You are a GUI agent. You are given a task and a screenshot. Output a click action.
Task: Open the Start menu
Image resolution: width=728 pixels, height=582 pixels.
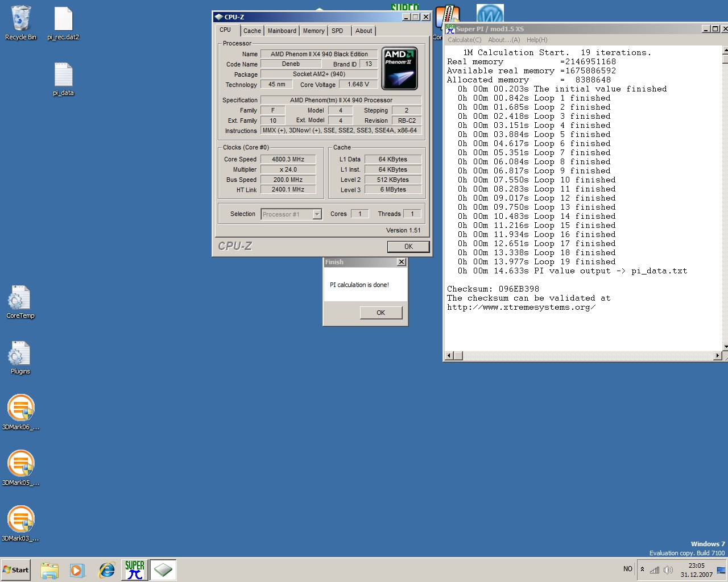(x=16, y=570)
